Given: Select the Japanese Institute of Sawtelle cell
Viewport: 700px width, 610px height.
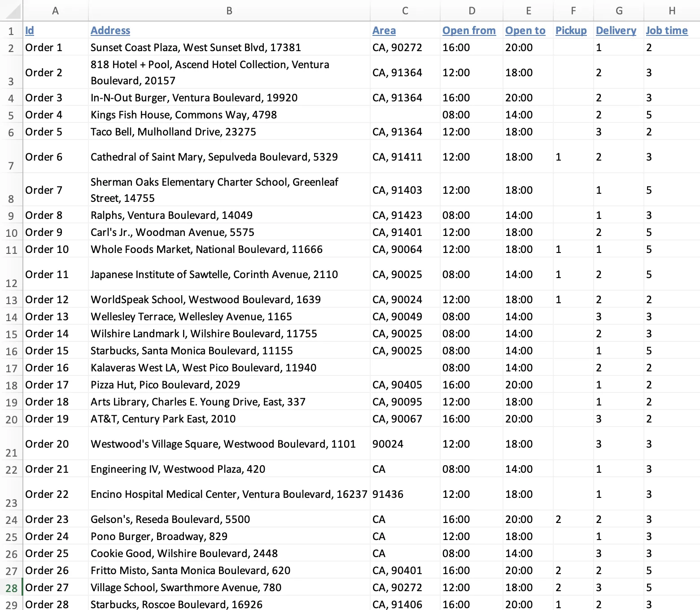Looking at the screenshot, I should 229,274.
